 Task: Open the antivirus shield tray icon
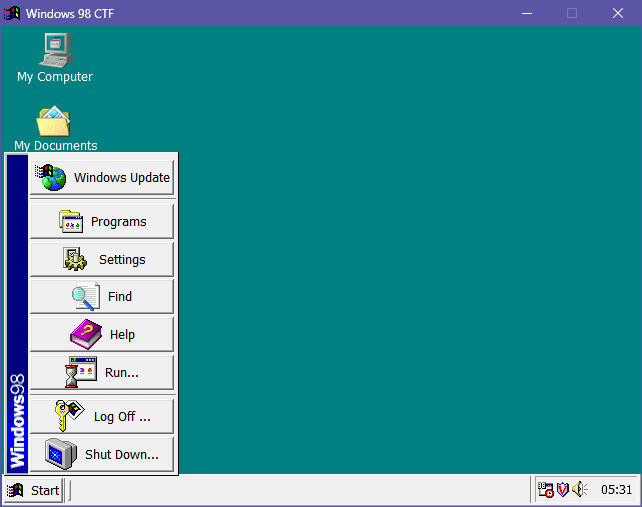coord(563,489)
